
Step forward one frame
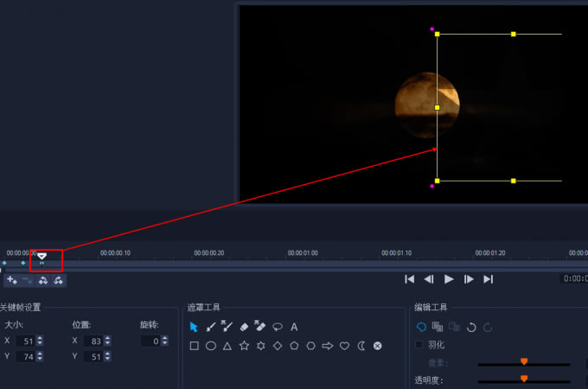coord(469,279)
